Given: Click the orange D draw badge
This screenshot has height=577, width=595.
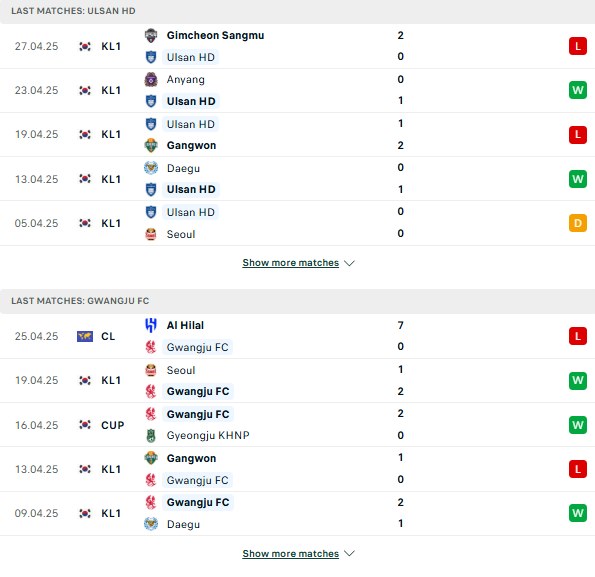Looking at the screenshot, I should pos(578,223).
